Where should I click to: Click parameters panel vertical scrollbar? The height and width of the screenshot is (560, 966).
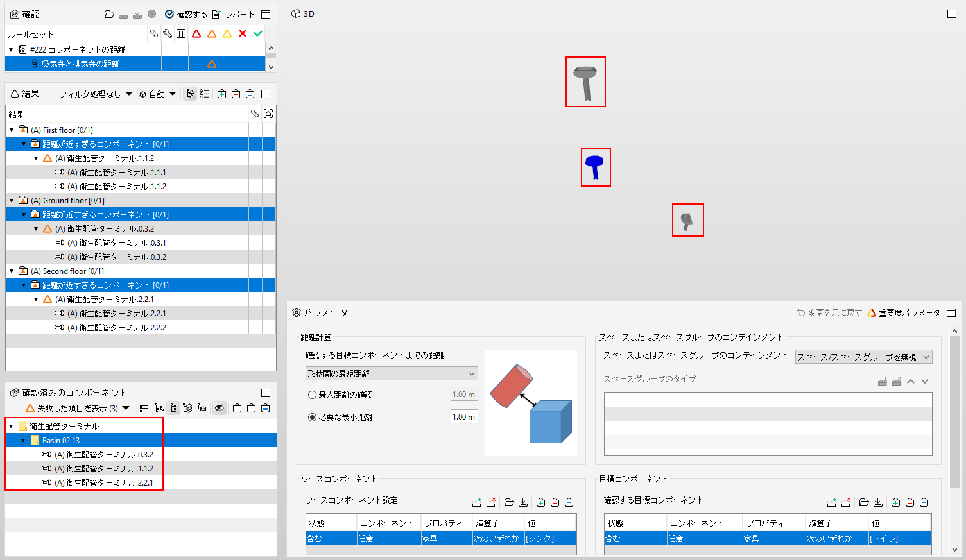click(x=954, y=411)
